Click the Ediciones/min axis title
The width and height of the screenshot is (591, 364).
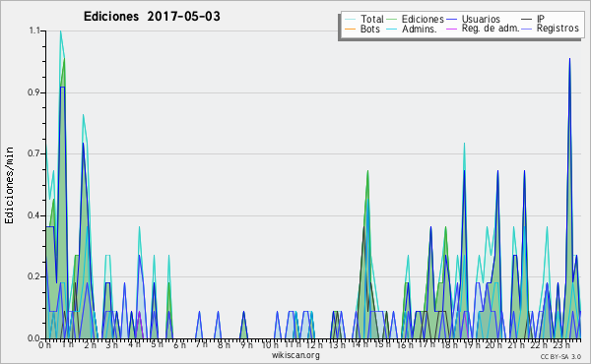click(9, 185)
